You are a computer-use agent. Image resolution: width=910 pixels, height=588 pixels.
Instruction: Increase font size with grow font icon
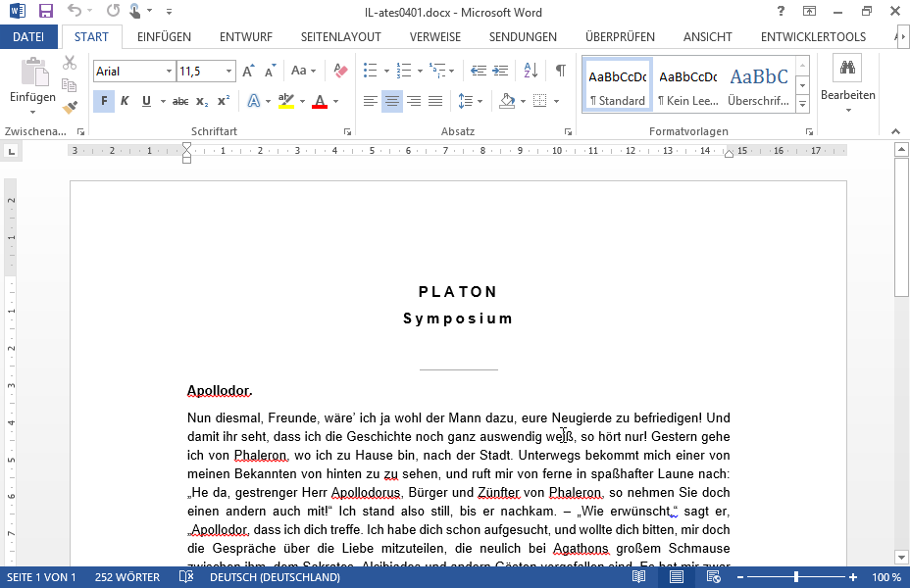point(248,71)
